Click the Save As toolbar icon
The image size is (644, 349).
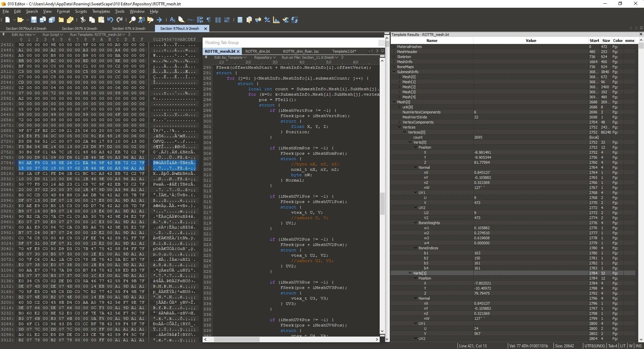43,20
